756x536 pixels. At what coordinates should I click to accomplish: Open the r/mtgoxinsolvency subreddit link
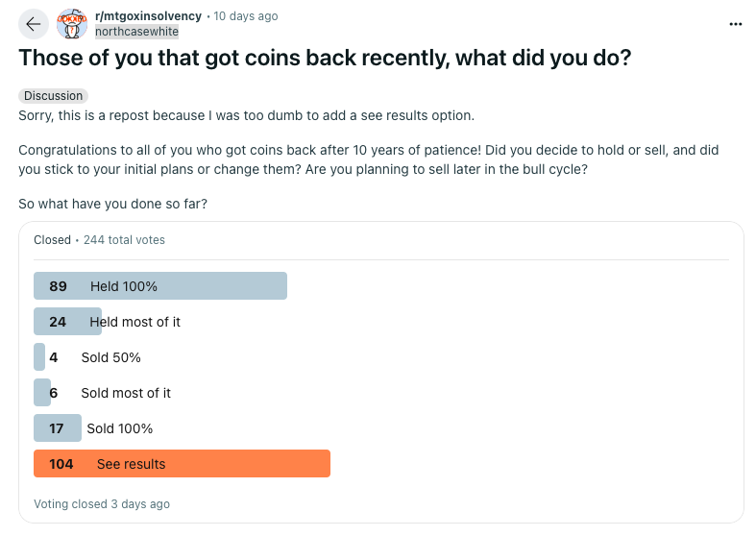coord(149,16)
